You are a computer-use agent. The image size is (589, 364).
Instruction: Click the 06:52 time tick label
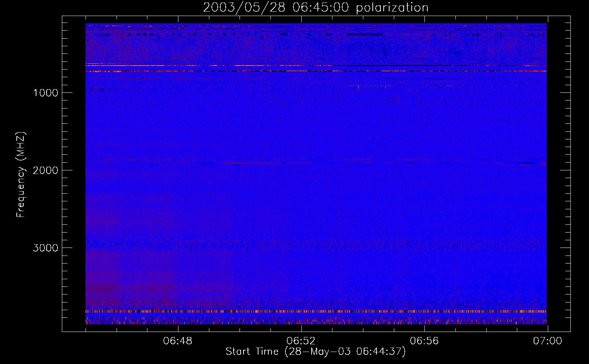click(301, 341)
